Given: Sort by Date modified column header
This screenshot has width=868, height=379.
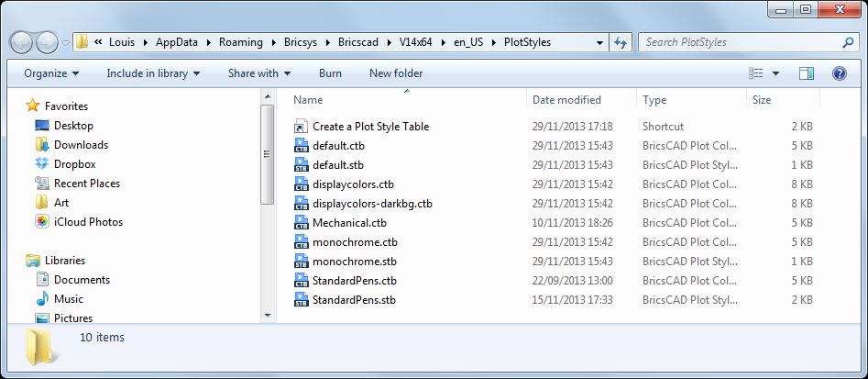Looking at the screenshot, I should 566,100.
